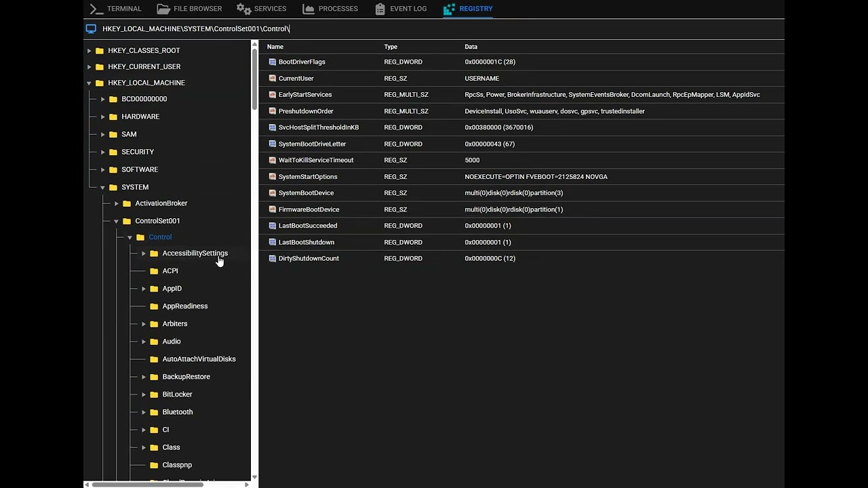Collapse the SYSTEM key arrow
The height and width of the screenshot is (488, 868).
pos(102,187)
